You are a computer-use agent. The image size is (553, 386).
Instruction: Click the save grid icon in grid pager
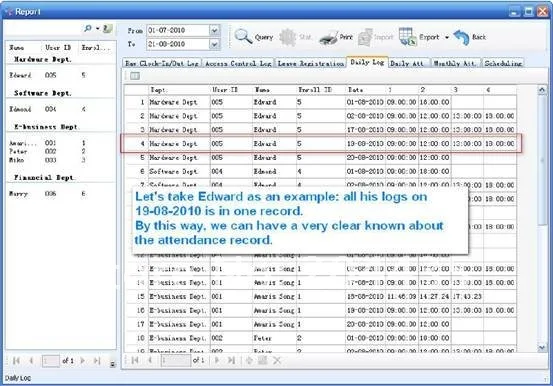(262, 360)
